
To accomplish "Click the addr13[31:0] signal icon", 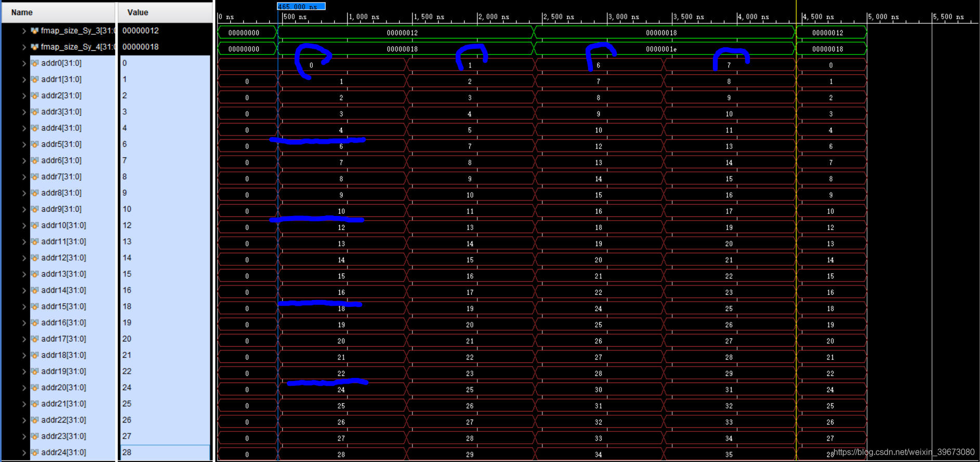I will tap(35, 274).
